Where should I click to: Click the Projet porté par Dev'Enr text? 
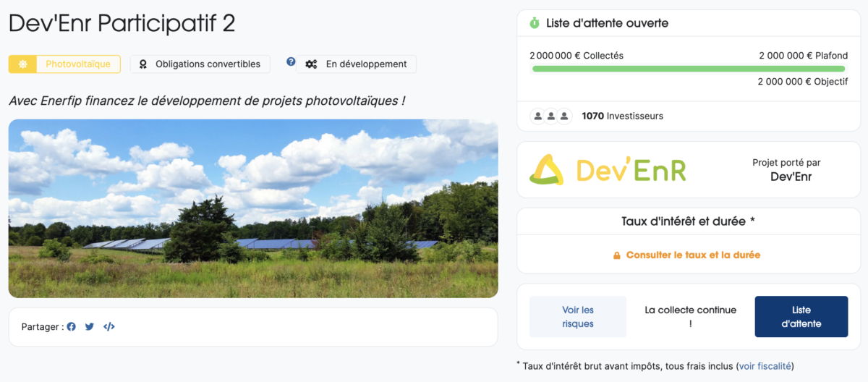(786, 169)
